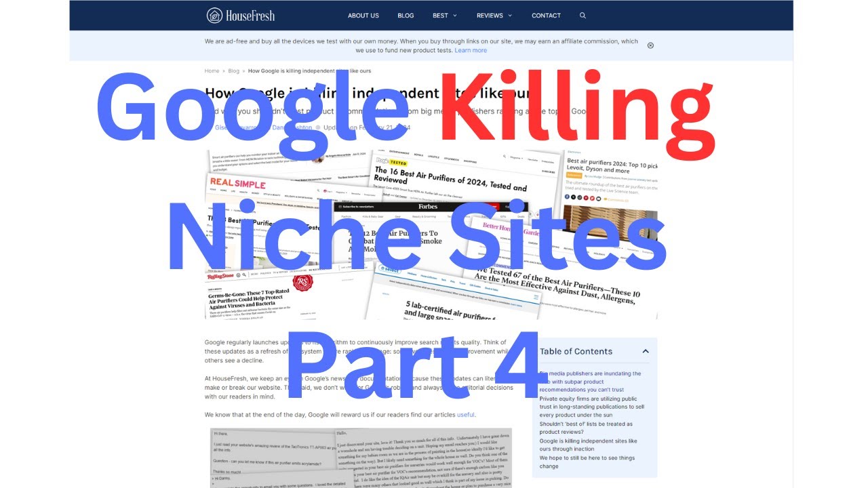Open the 'useful' link in article text
Screen dimensions: 868x488
click(465, 415)
